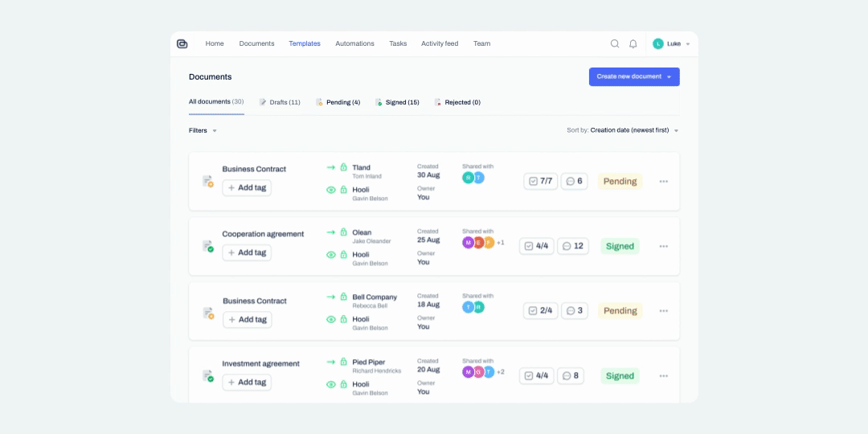Click the lock icon next to Pied Piper

click(x=343, y=362)
